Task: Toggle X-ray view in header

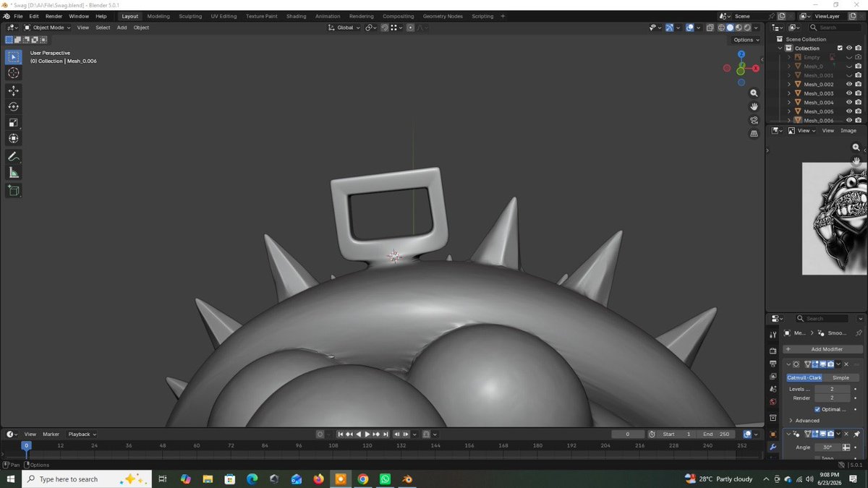Action: (710, 27)
